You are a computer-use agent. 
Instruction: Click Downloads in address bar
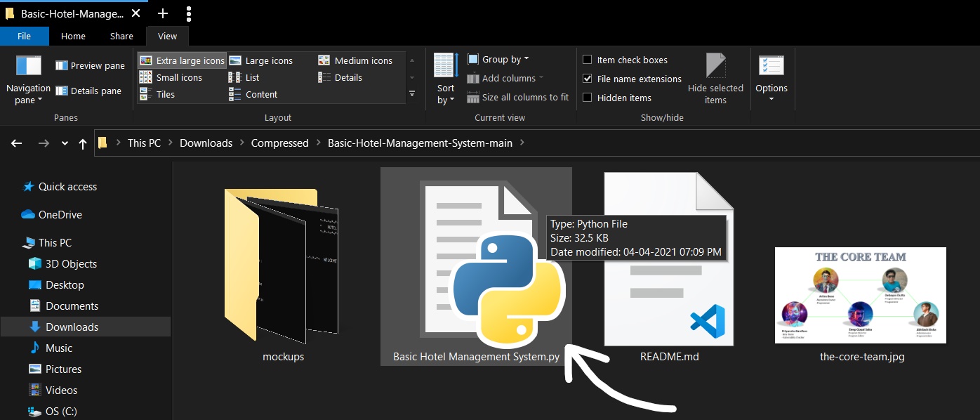[206, 143]
